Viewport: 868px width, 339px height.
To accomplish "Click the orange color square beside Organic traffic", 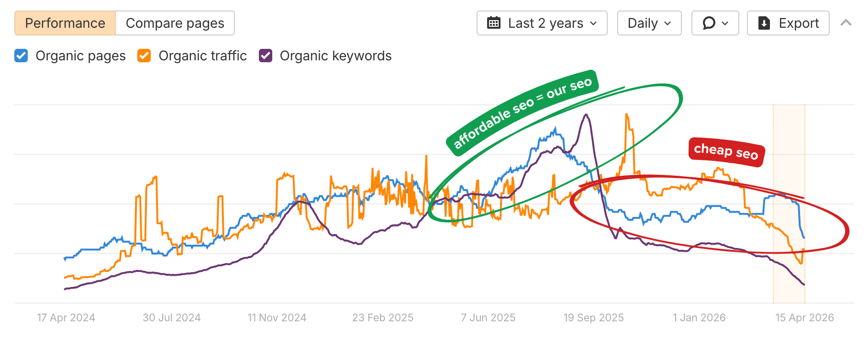I will click(x=144, y=56).
